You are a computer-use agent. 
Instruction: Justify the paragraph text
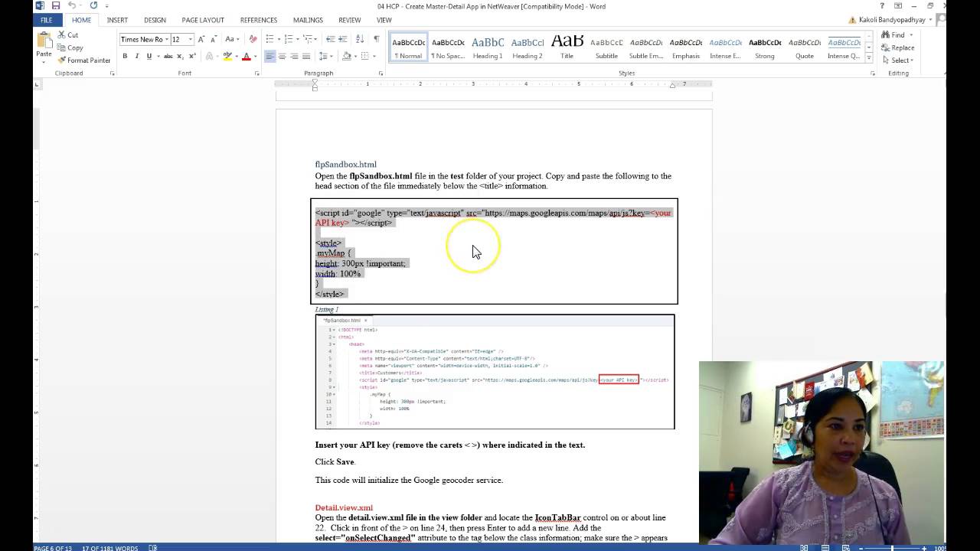[306, 56]
